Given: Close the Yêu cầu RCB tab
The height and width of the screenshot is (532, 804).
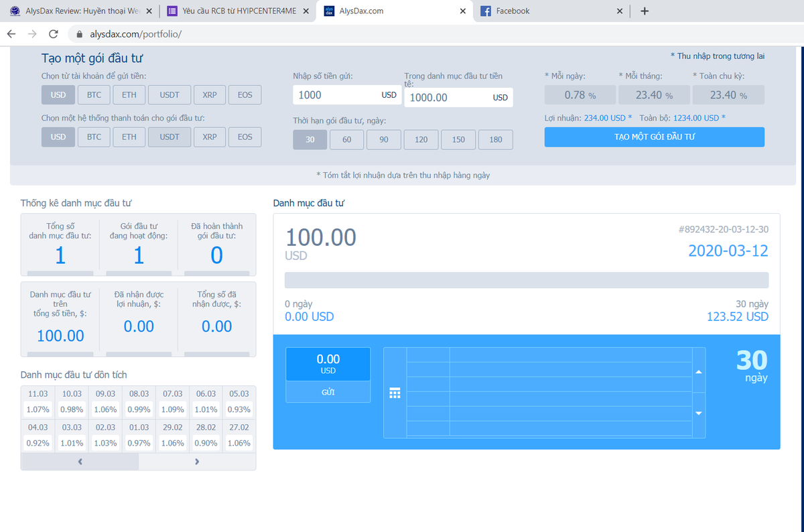Looking at the screenshot, I should [306, 11].
